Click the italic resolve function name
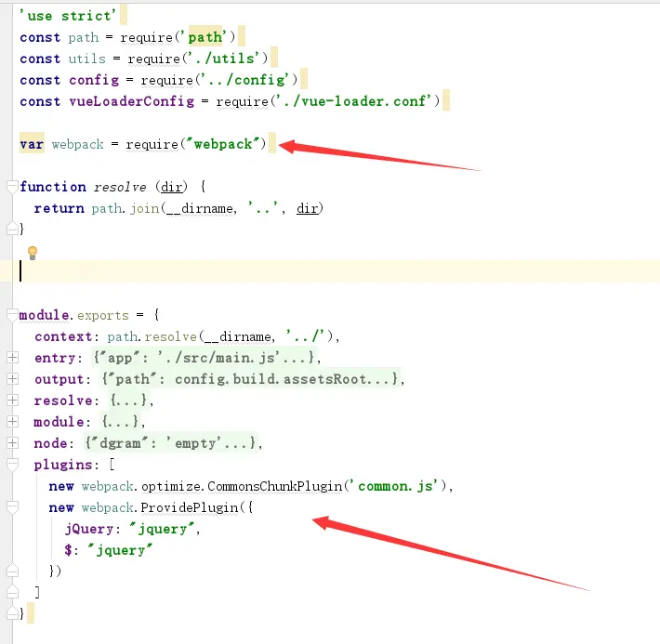660x644 pixels. (x=120, y=187)
